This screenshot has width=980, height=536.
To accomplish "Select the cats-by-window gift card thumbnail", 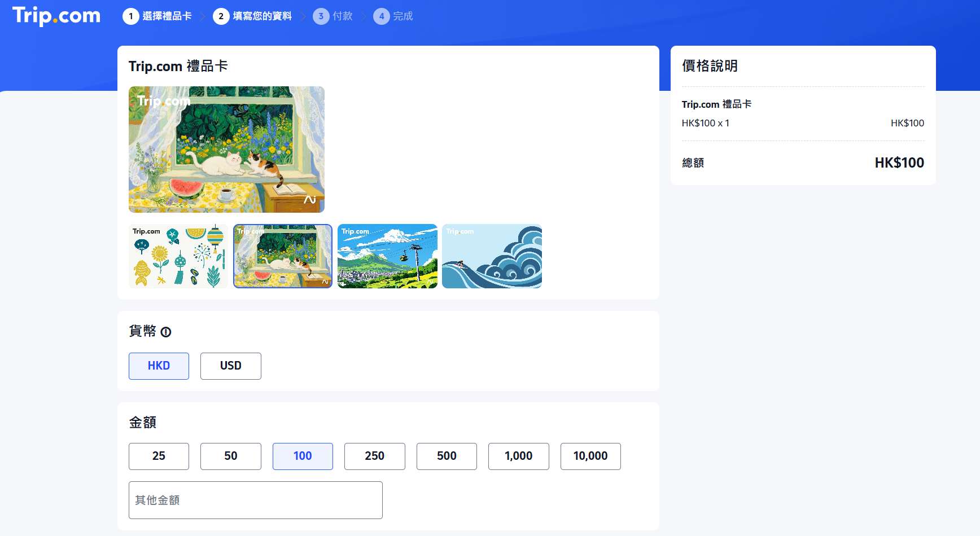I will click(282, 256).
